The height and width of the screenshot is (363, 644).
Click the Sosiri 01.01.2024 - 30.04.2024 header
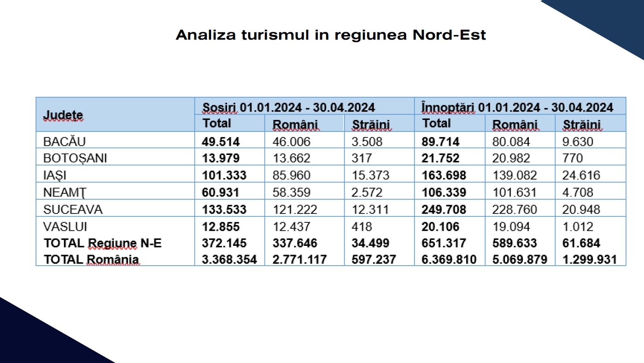pos(288,107)
